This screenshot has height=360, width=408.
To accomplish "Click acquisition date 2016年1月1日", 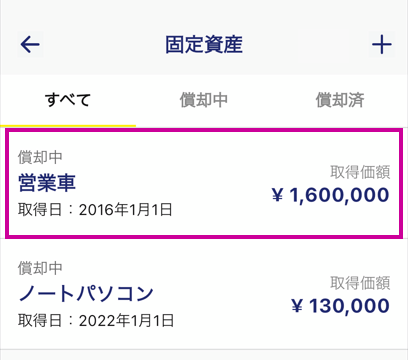I will click(x=126, y=210).
